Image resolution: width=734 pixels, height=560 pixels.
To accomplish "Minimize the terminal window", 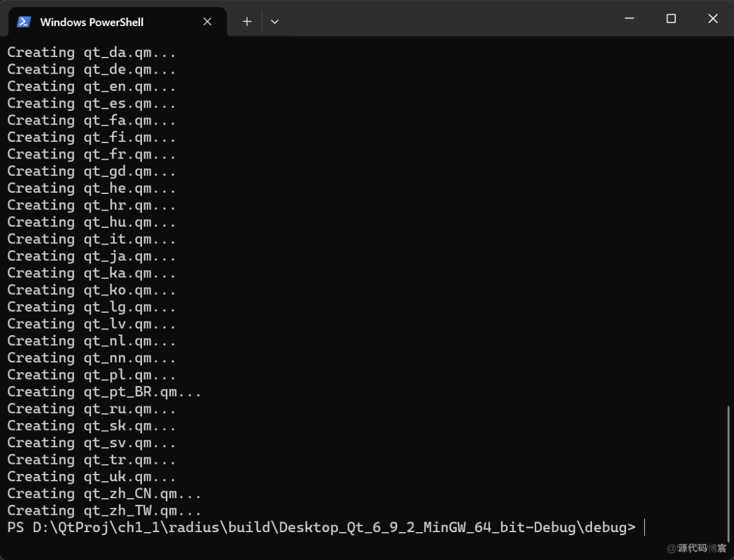I will pyautogui.click(x=629, y=19).
